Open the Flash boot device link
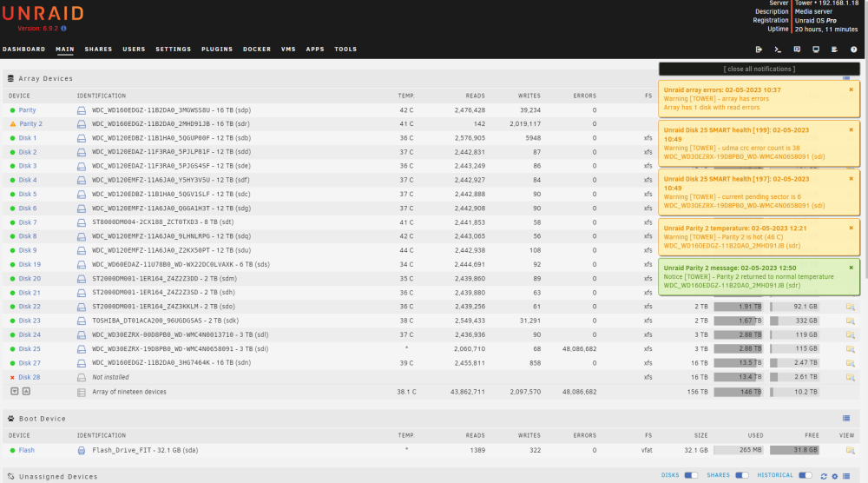Image resolution: width=868 pixels, height=483 pixels. click(x=27, y=450)
